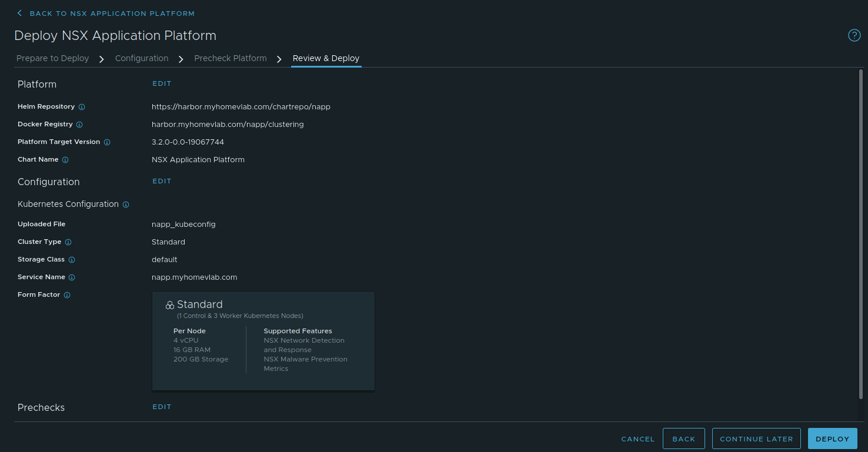Click Storage Class info icon
868x452 pixels.
click(72, 260)
